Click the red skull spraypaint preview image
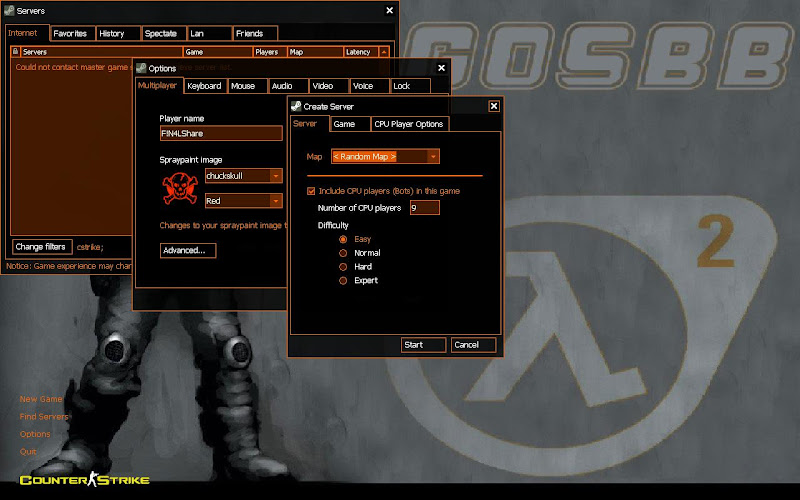 [180, 188]
